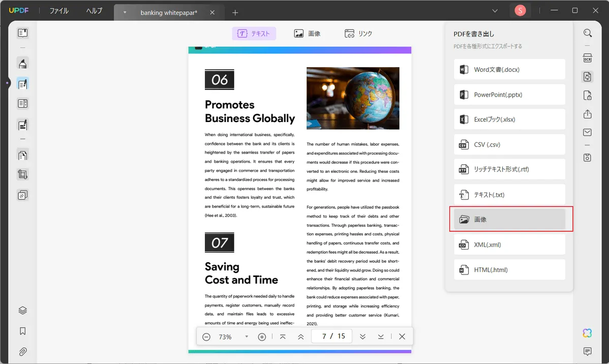This screenshot has width=609, height=364.
Task: Export to XML(.xml)
Action: click(x=509, y=245)
